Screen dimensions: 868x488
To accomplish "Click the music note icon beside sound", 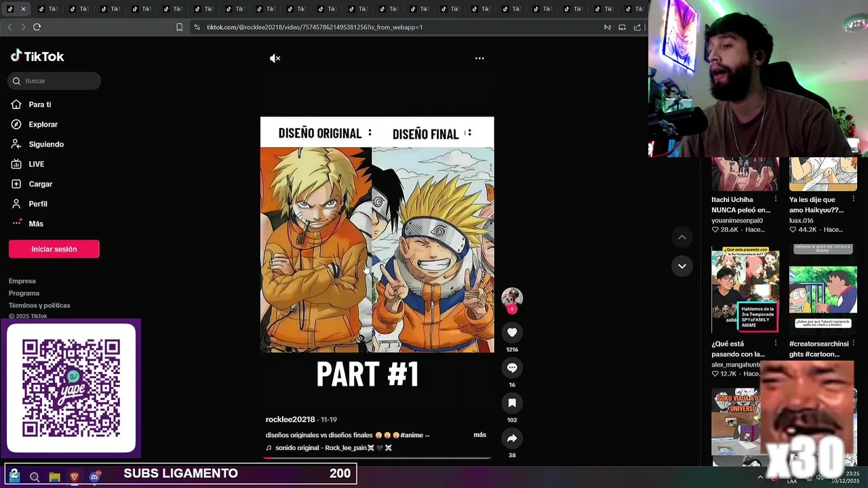I will pos(269,448).
